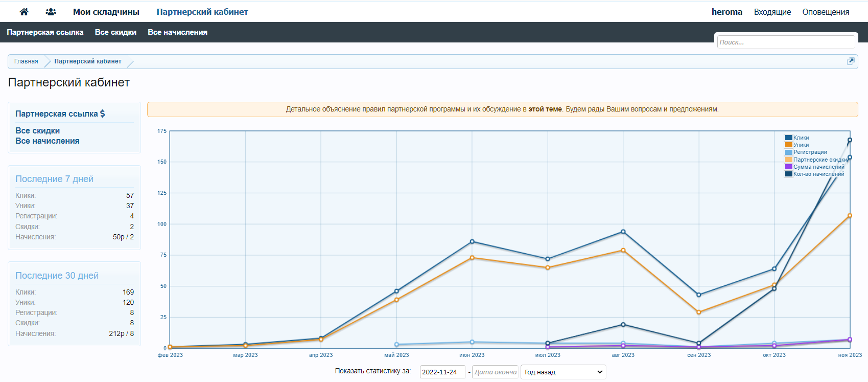Open the Оповещения notifications link

click(x=826, y=12)
